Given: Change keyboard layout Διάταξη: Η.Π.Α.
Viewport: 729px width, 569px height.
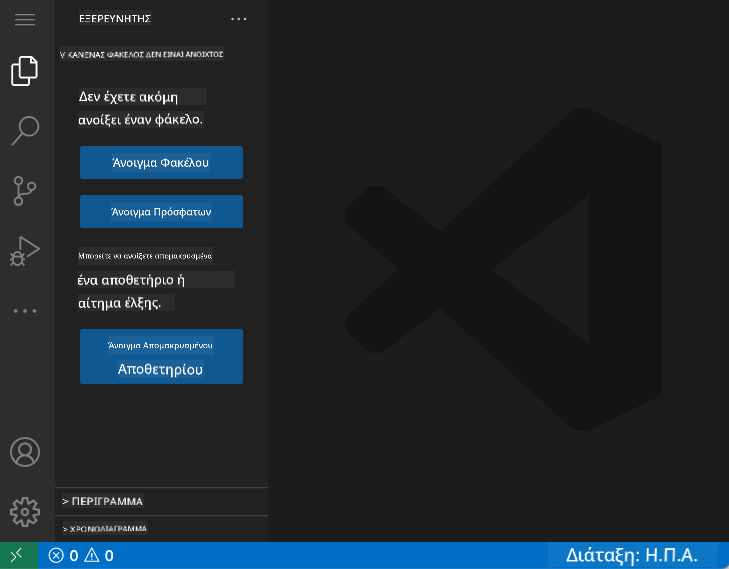Looking at the screenshot, I should (x=631, y=556).
